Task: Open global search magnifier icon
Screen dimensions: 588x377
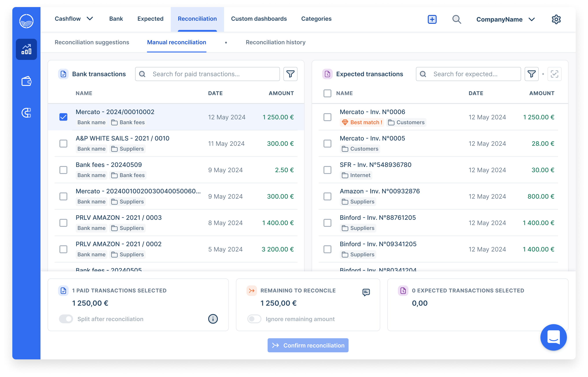Action: [456, 19]
